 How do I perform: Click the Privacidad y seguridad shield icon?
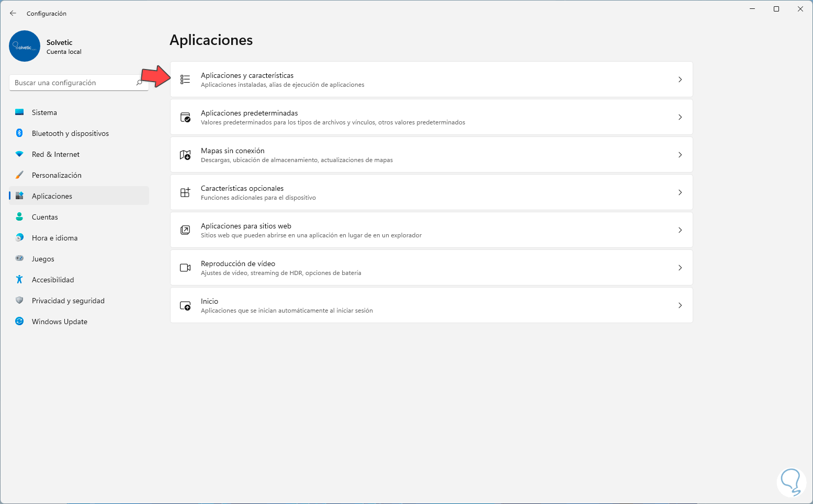[19, 301]
